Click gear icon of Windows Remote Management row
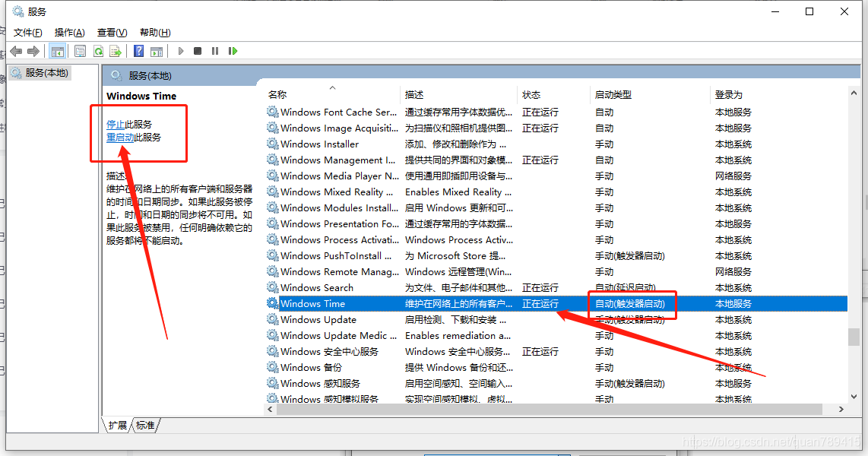The width and height of the screenshot is (868, 456). (x=272, y=271)
